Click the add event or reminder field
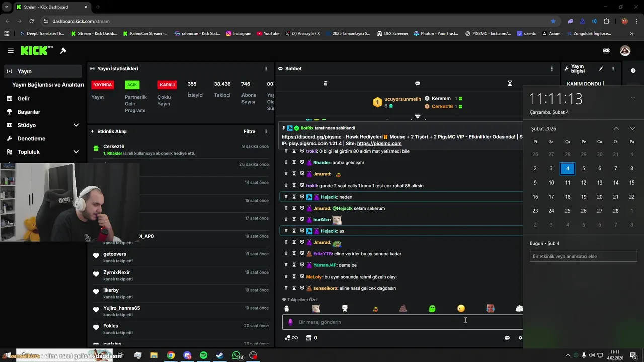644x362 pixels. tap(584, 256)
